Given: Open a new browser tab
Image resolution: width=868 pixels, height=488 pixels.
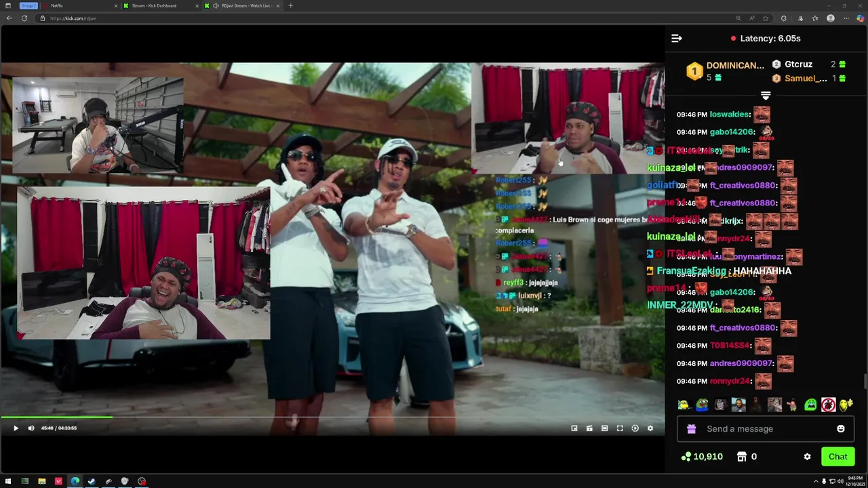Looking at the screenshot, I should pos(290,5).
